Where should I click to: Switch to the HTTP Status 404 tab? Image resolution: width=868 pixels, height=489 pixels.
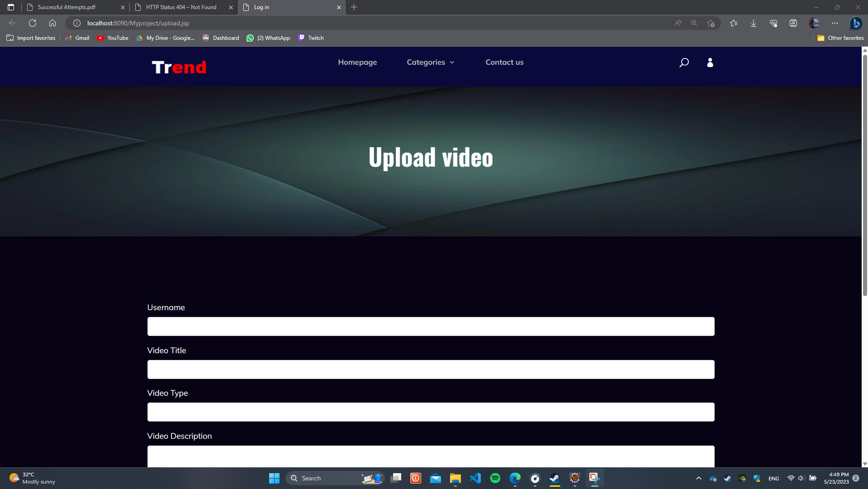[180, 7]
